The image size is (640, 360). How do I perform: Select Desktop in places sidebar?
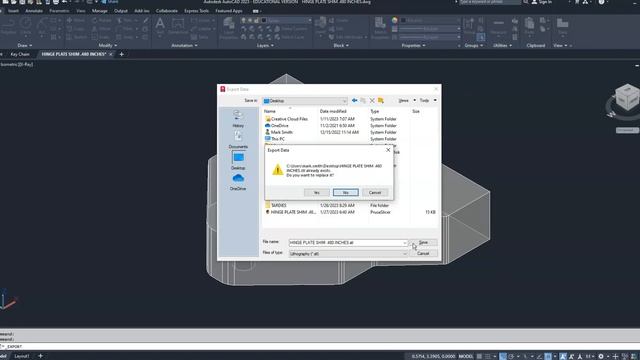(238, 160)
